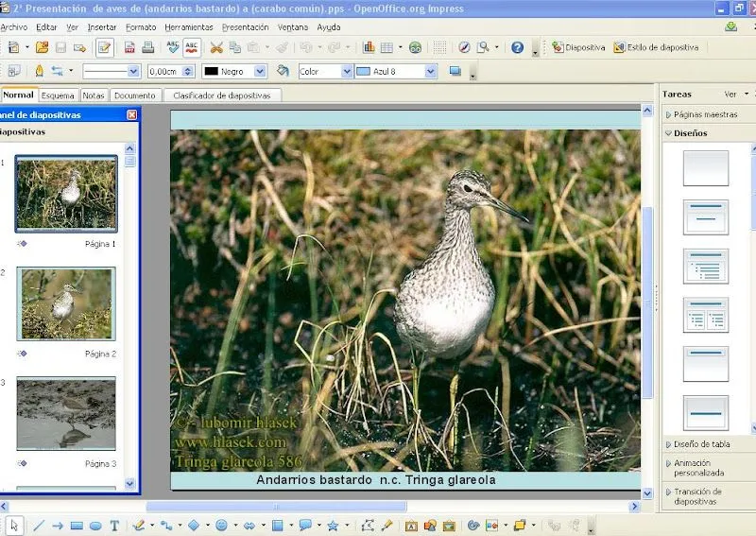Viewport: 756px width, 536px height.
Task: Open the line style combo box
Action: (111, 72)
